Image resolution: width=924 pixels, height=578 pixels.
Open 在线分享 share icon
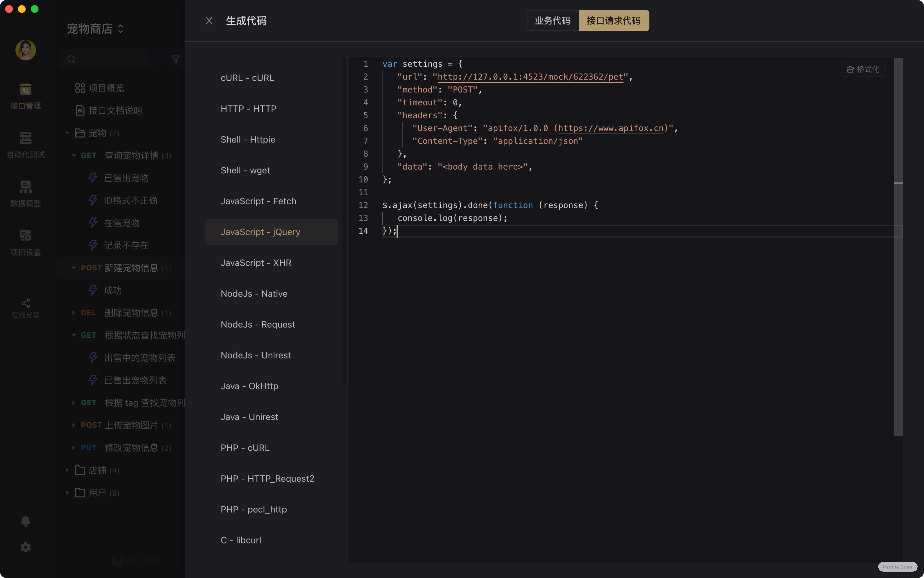(26, 308)
